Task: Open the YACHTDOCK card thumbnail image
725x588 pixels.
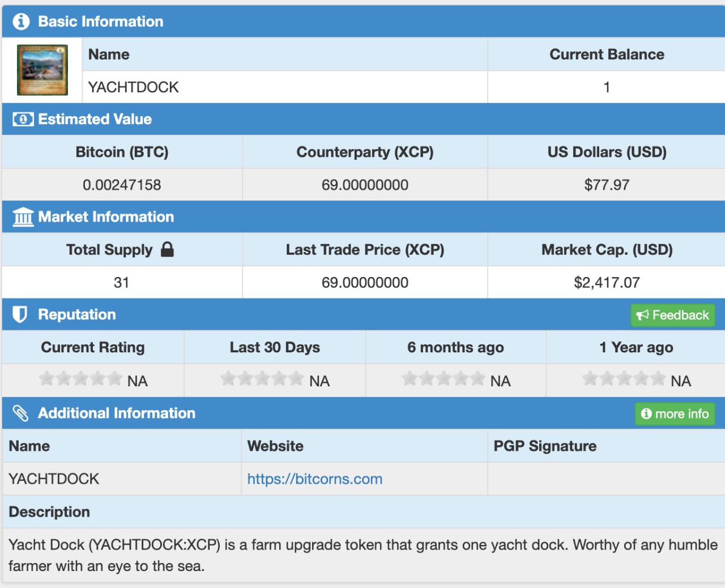Action: pyautogui.click(x=42, y=70)
